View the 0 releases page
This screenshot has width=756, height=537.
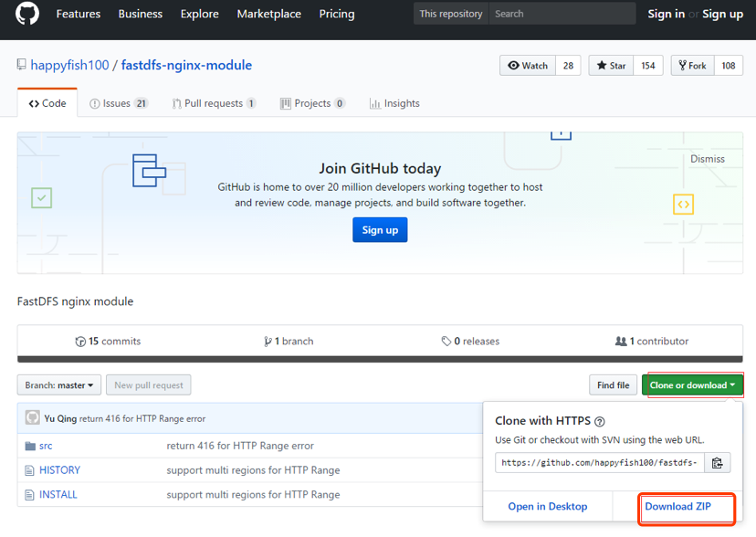[x=470, y=342]
